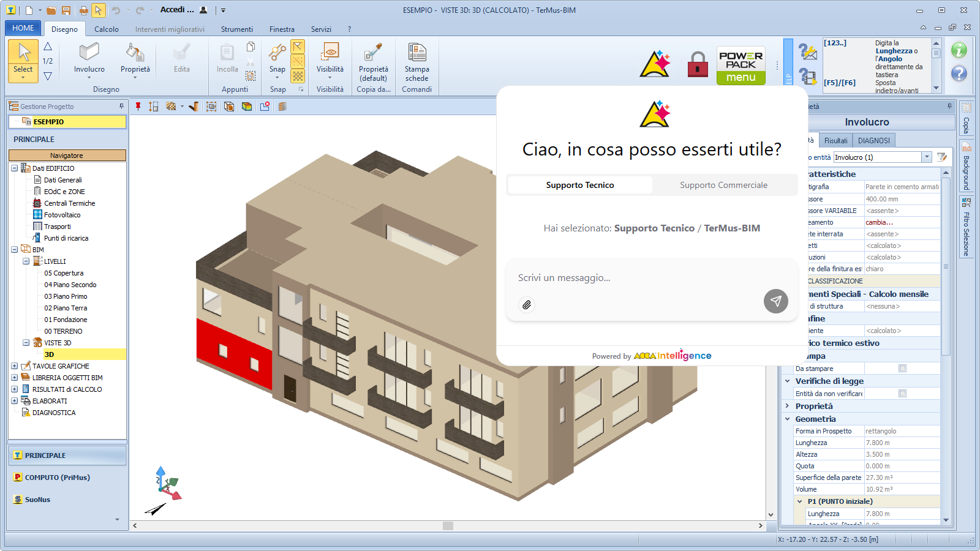The width and height of the screenshot is (980, 551).
Task: Enable the Da stampare checkbox
Action: coord(902,369)
